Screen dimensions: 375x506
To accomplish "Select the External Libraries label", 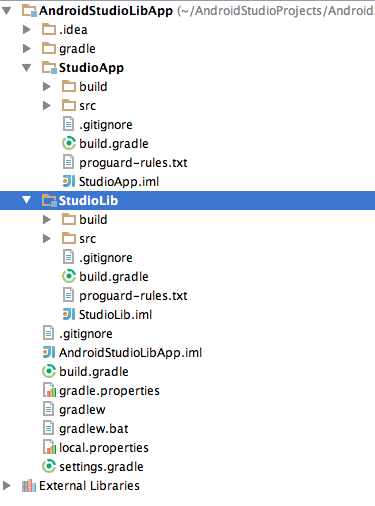I will (x=89, y=486).
